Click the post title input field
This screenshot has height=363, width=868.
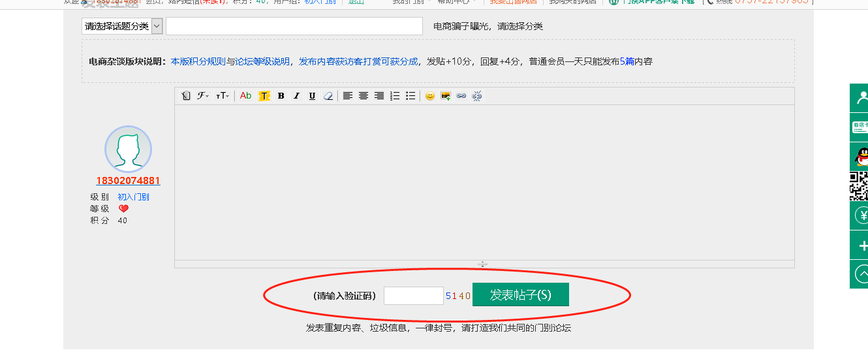pyautogui.click(x=294, y=26)
